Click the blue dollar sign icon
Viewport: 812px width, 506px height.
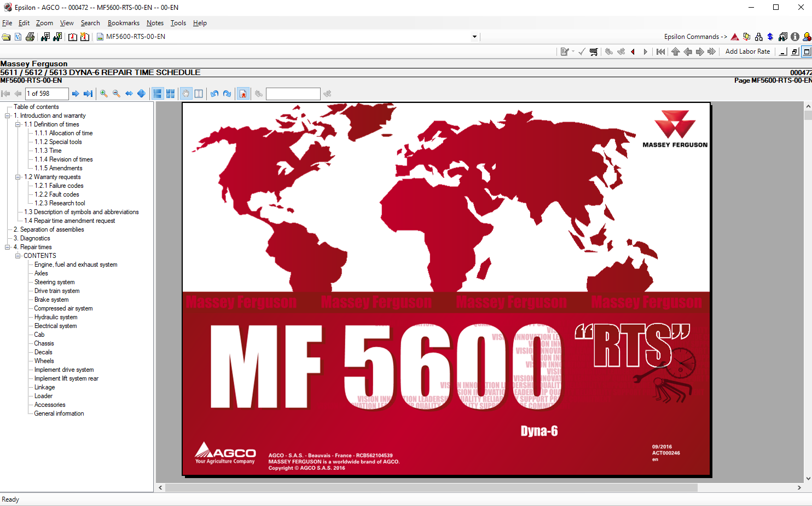[770, 37]
